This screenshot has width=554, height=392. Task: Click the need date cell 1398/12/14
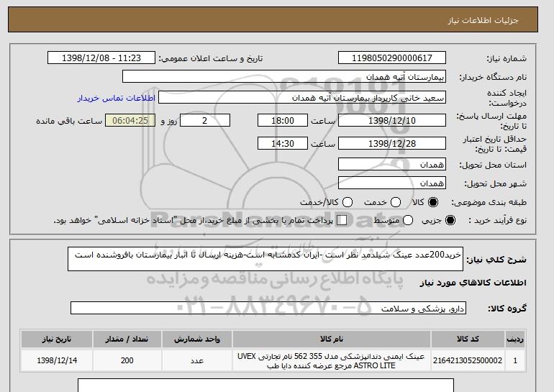tap(57, 360)
